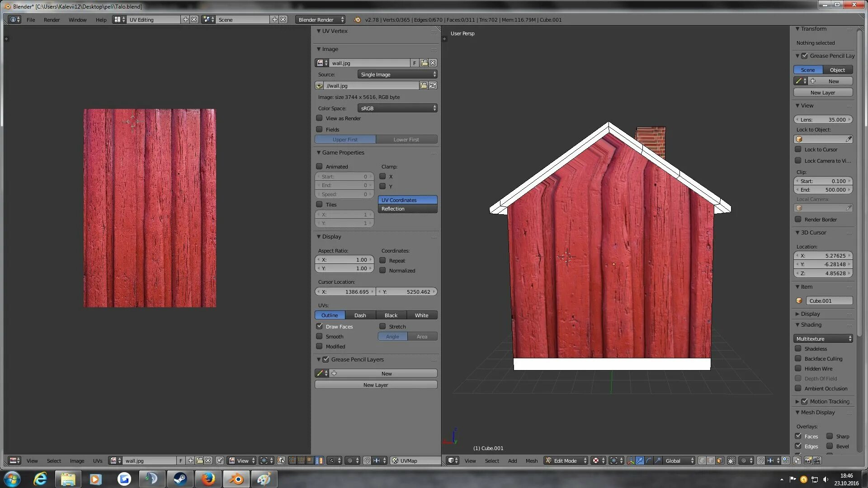Image resolution: width=868 pixels, height=488 pixels.
Task: Click the Lens value field
Action: click(823, 119)
